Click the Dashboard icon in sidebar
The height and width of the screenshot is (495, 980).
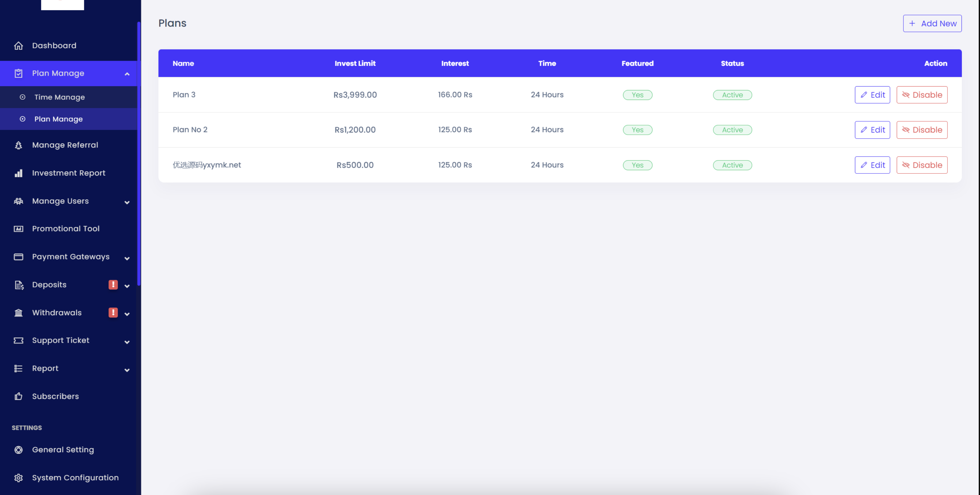[18, 45]
